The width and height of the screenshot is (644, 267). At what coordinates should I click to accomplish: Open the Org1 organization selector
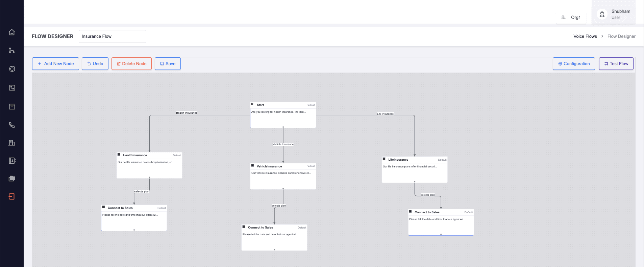pyautogui.click(x=571, y=18)
